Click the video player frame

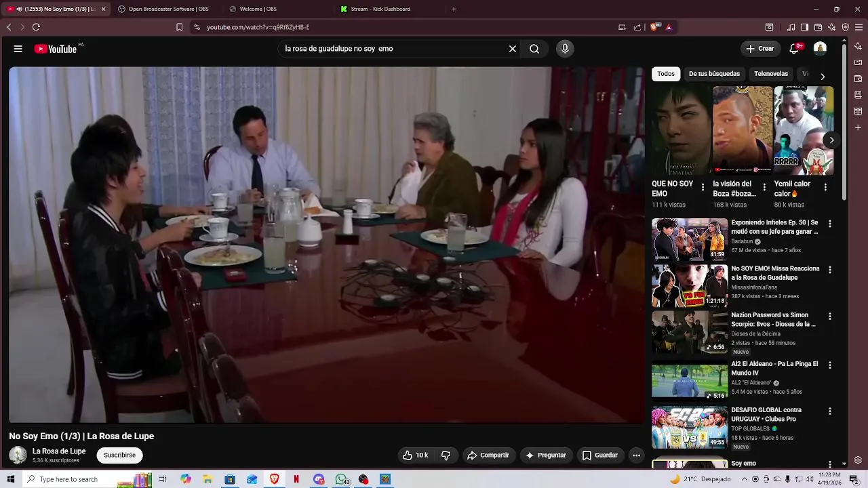pos(327,245)
